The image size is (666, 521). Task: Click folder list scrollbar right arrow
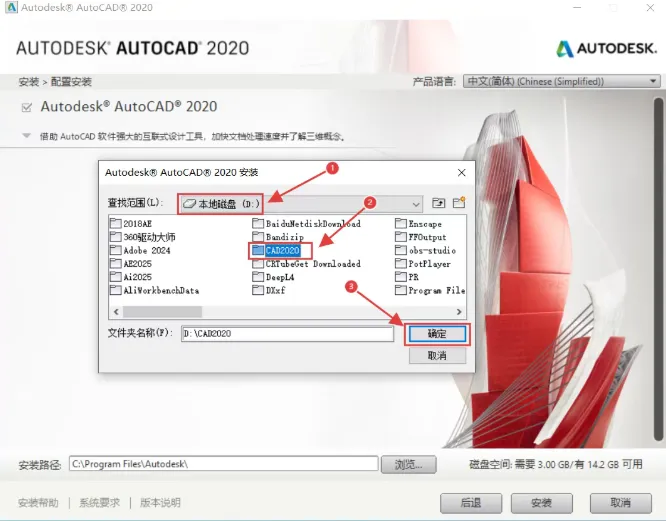click(x=459, y=312)
